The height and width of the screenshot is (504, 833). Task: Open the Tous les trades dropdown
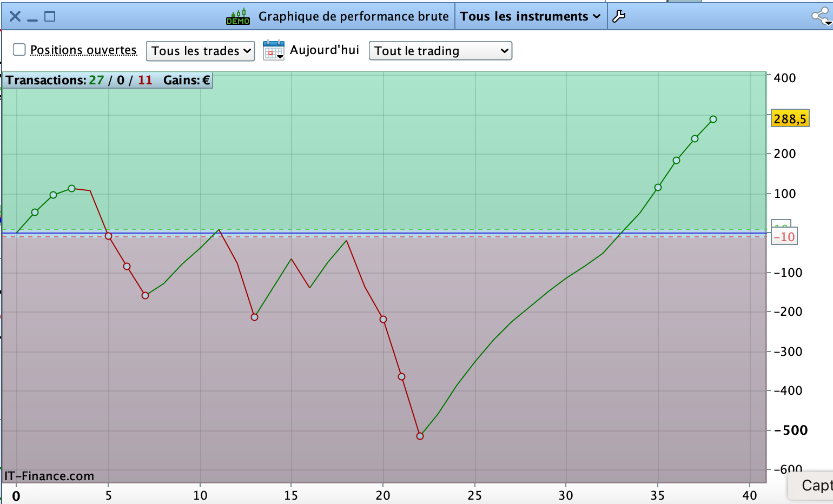[200, 51]
